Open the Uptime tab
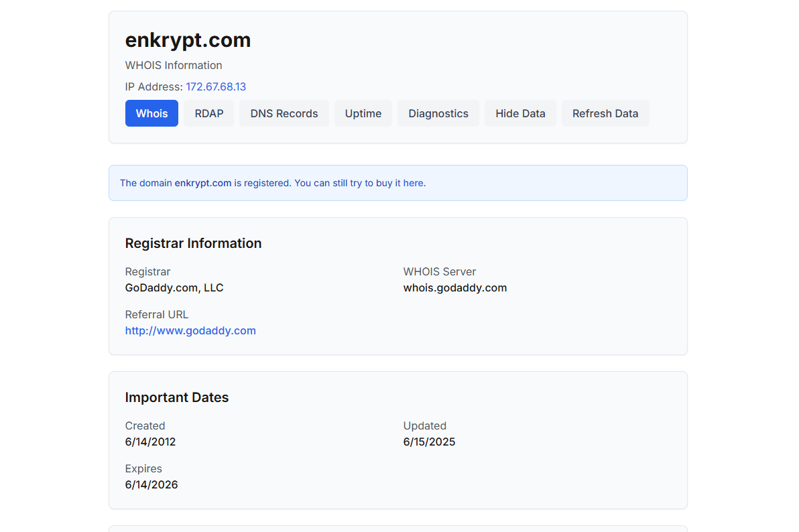The height and width of the screenshot is (532, 799). (363, 113)
